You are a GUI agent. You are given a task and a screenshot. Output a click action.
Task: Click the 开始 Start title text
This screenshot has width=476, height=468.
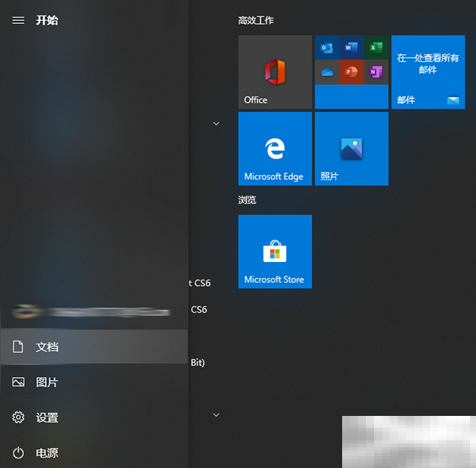(47, 20)
